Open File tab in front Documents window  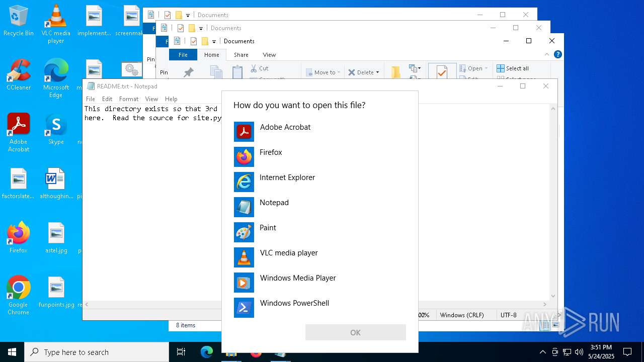[183, 55]
